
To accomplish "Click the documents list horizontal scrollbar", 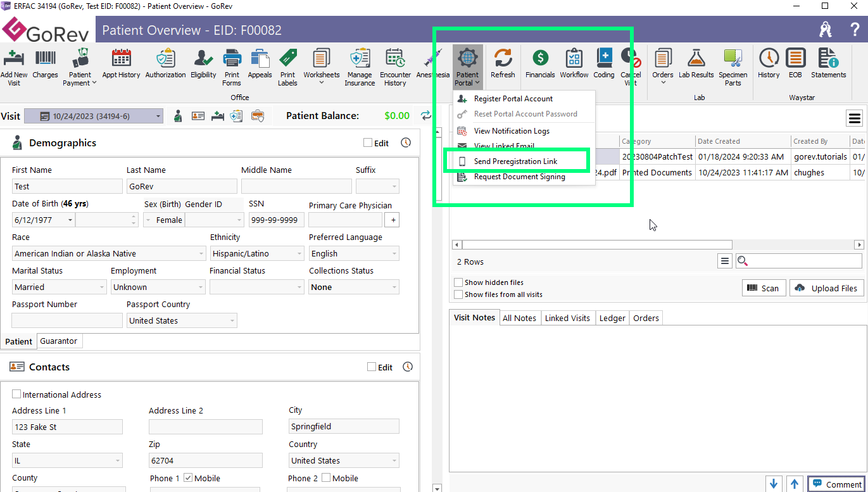I will [597, 244].
